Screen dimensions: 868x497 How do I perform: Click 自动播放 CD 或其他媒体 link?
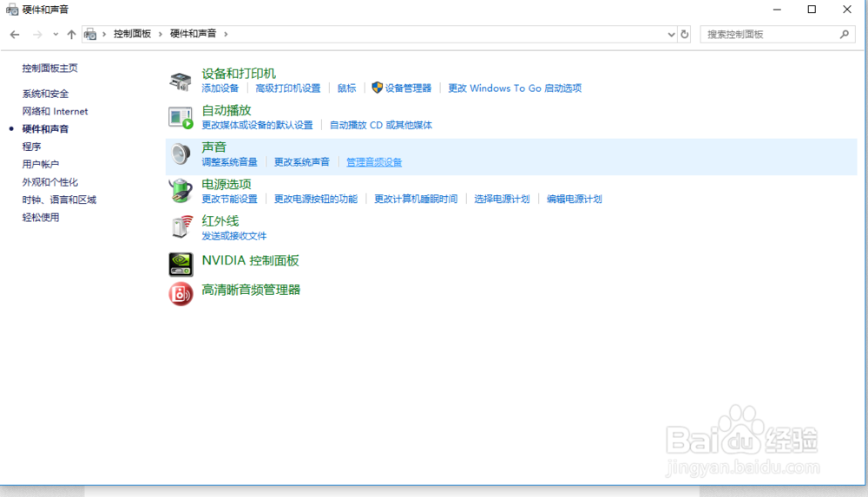click(381, 125)
